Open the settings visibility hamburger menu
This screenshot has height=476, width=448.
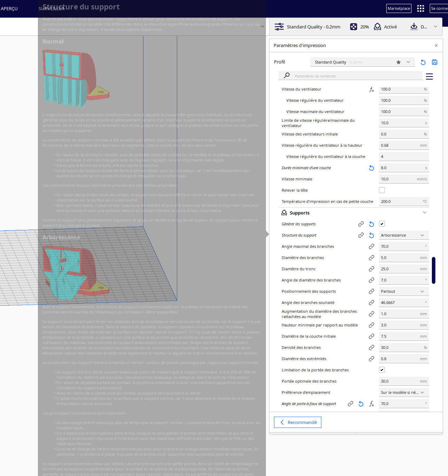click(x=429, y=76)
